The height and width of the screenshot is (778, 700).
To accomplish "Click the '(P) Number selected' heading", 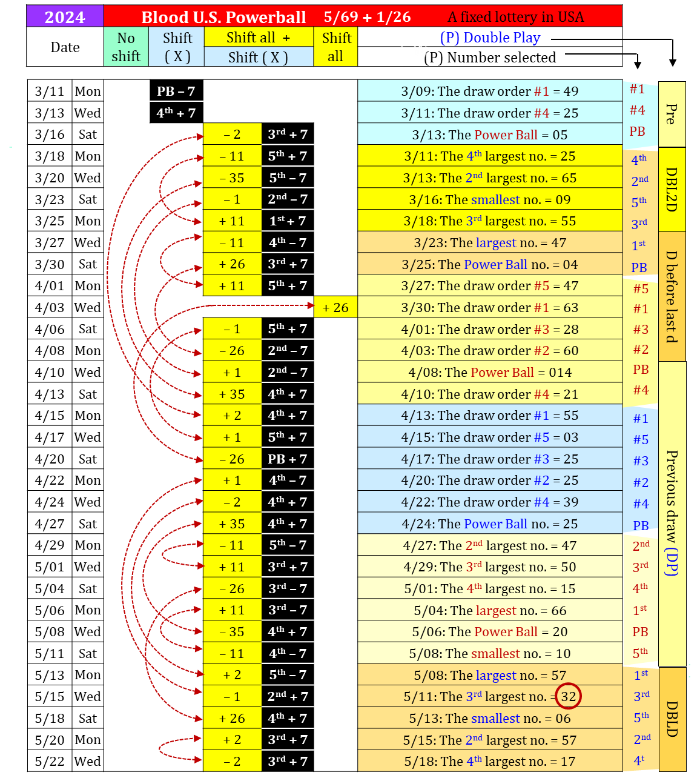I will [x=490, y=58].
